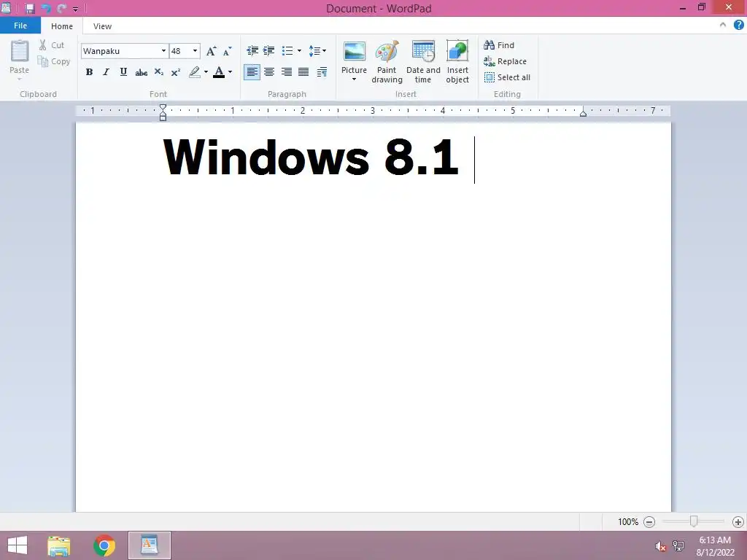The height and width of the screenshot is (560, 747).
Task: Open the Find dialog
Action: tap(499, 45)
